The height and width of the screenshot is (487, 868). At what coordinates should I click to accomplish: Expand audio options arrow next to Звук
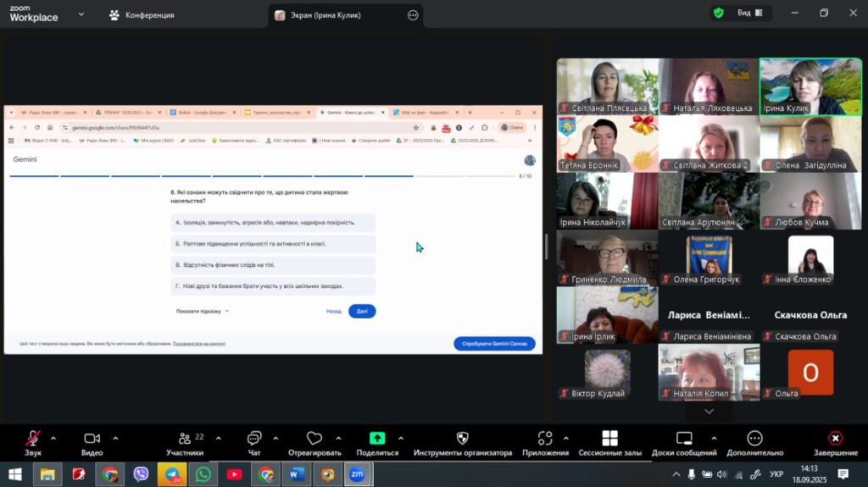[53, 439]
